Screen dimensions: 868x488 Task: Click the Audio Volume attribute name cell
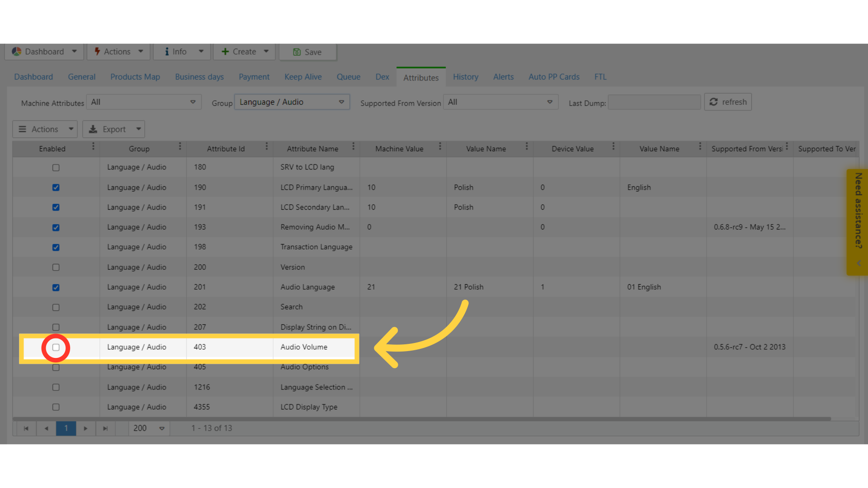coord(316,347)
